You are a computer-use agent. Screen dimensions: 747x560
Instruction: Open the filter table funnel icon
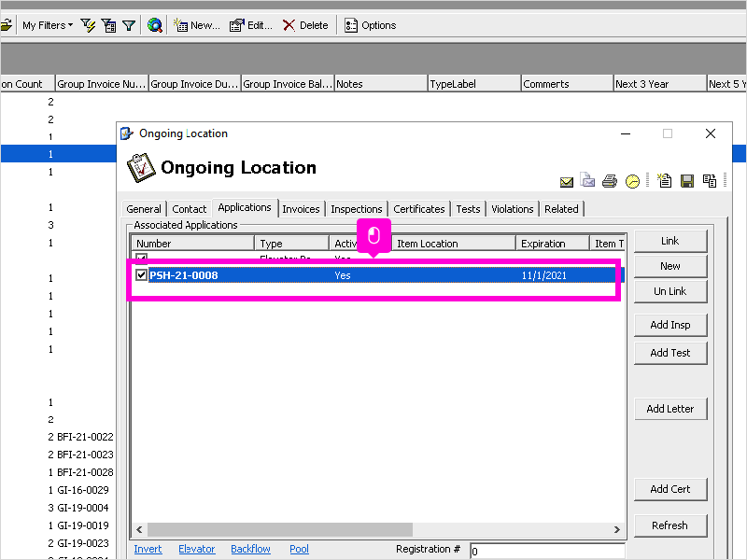point(108,25)
